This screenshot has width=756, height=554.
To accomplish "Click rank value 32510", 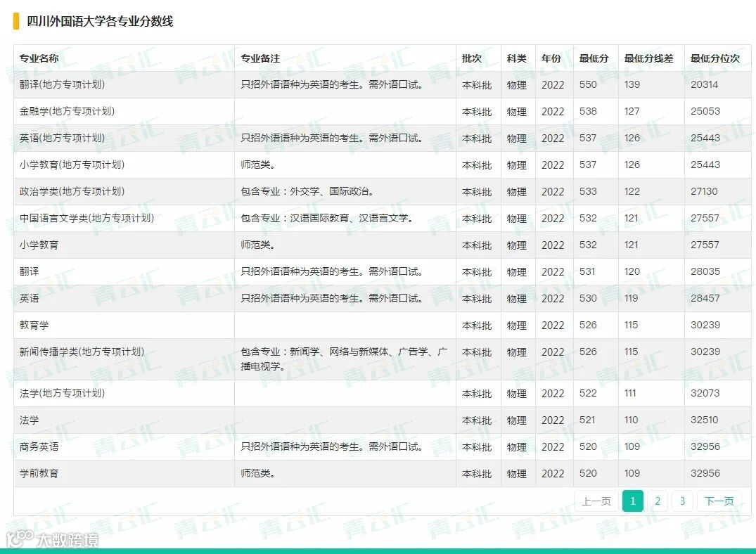I will pos(705,420).
